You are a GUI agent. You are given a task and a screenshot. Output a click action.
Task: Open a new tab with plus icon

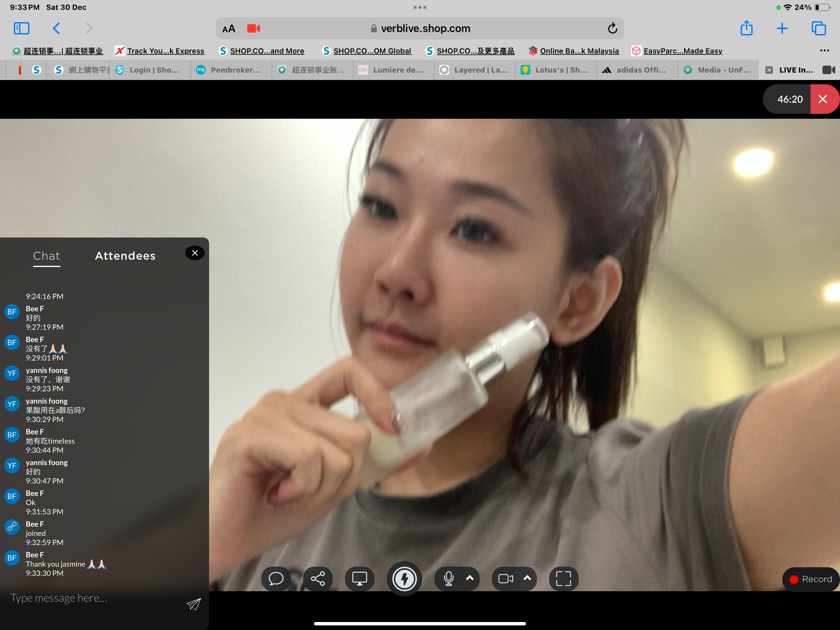pyautogui.click(x=782, y=29)
